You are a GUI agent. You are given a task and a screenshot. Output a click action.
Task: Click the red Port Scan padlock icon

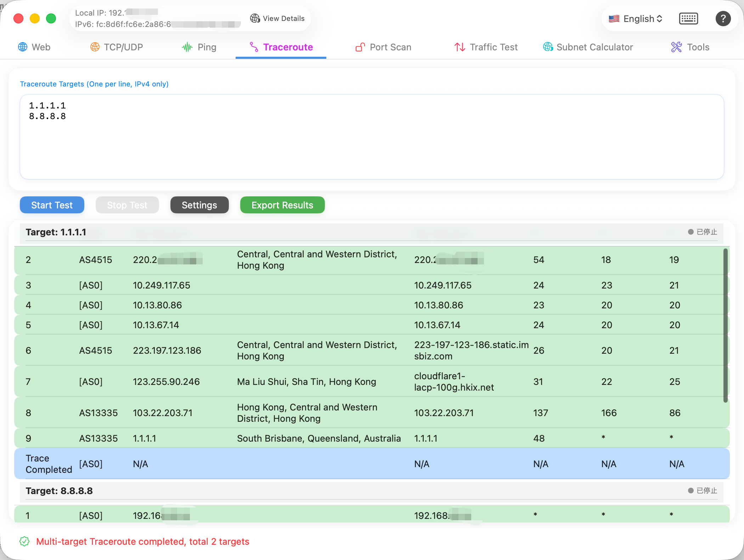pyautogui.click(x=360, y=47)
